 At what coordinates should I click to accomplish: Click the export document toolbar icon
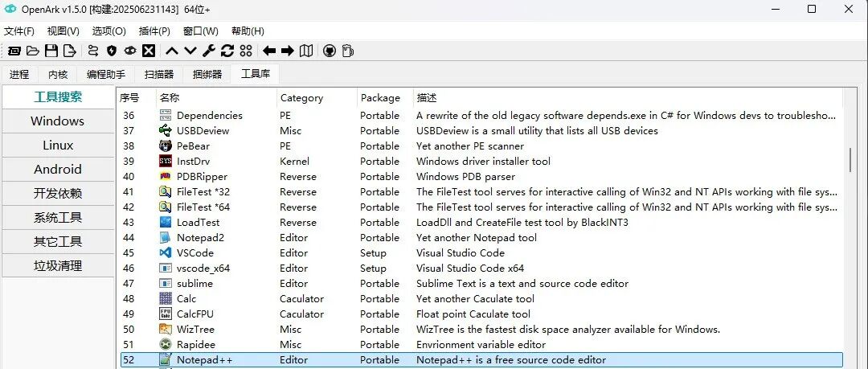coord(69,51)
